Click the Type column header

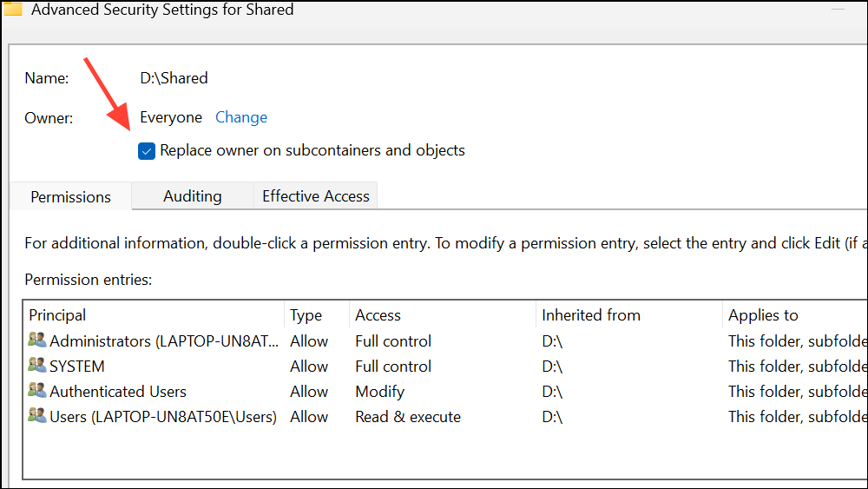306,315
